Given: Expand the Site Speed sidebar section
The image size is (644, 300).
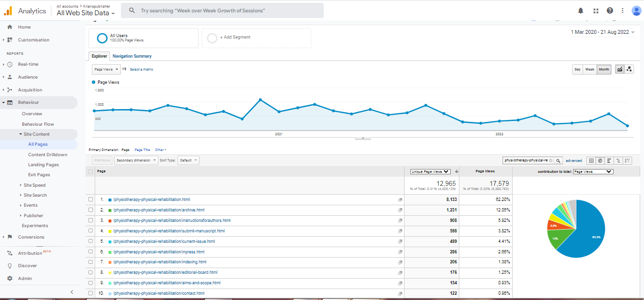Looking at the screenshot, I should click(34, 185).
